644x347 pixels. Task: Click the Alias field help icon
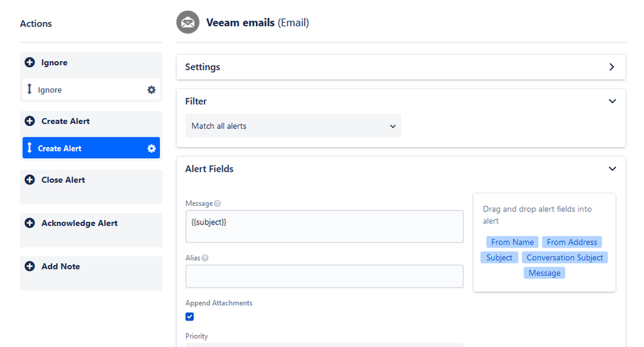pyautogui.click(x=205, y=258)
